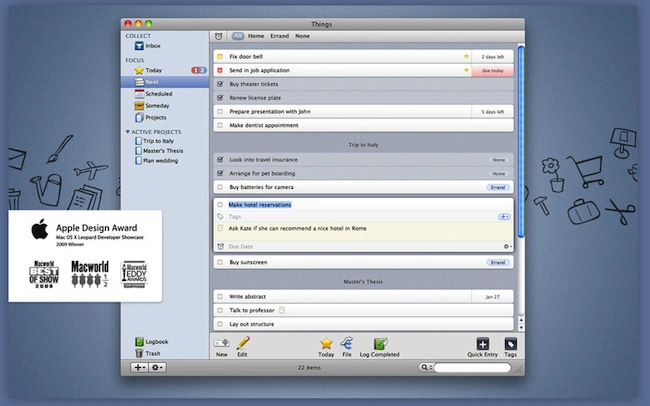The height and width of the screenshot is (406, 650).
Task: Filter tasks by the Errand tag
Action: 279,36
